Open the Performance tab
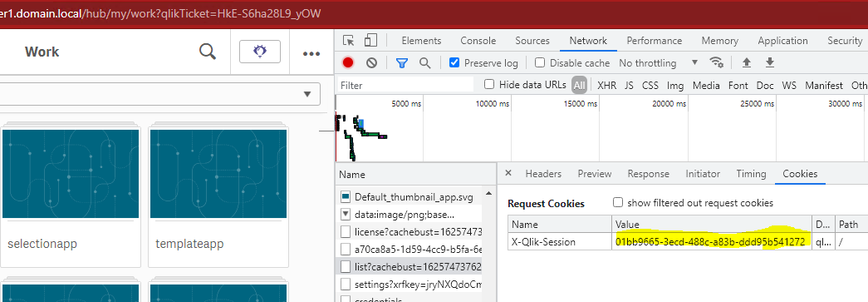 pos(655,41)
